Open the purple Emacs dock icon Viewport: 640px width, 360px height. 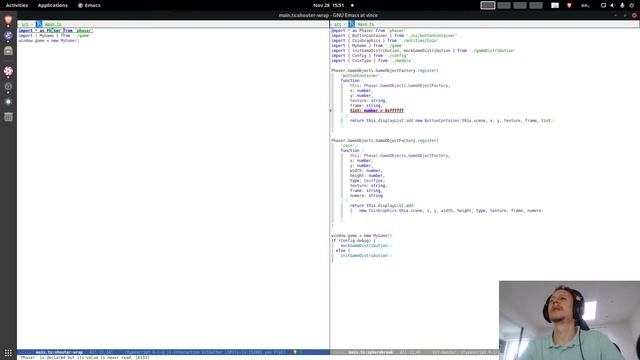pos(8,36)
